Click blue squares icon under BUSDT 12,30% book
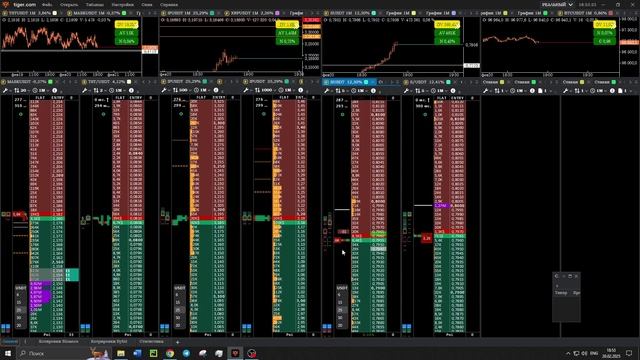The width and height of the screenshot is (640, 360). point(327,327)
